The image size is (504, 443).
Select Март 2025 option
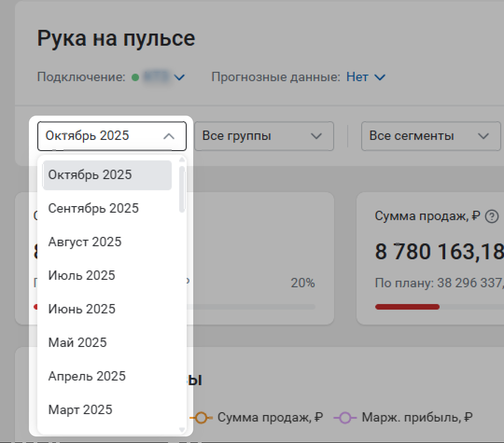pyautogui.click(x=80, y=410)
